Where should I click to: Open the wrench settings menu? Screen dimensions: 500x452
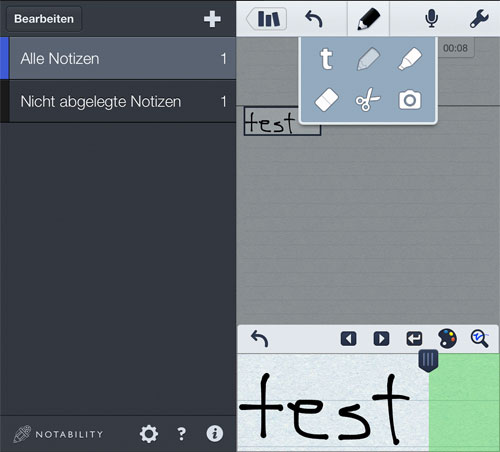(x=479, y=19)
